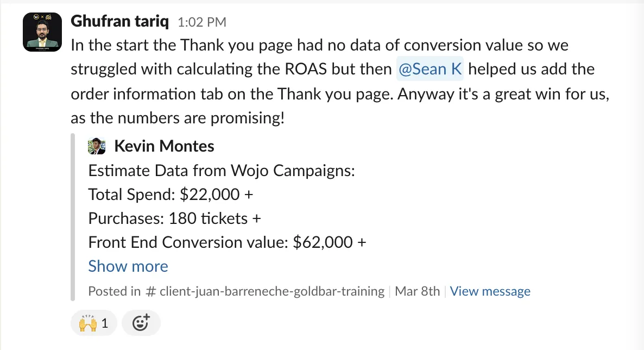Click the Posted in label

(114, 291)
